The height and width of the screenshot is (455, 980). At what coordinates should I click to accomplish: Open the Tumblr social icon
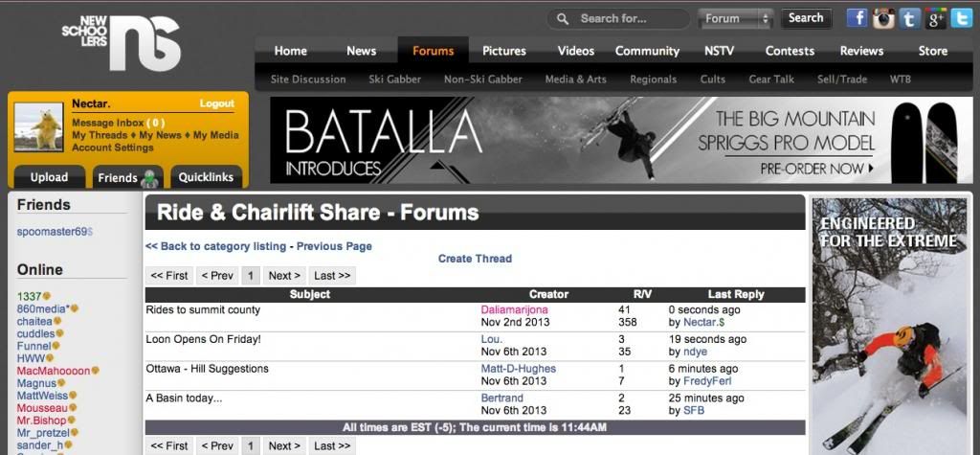pos(909,18)
